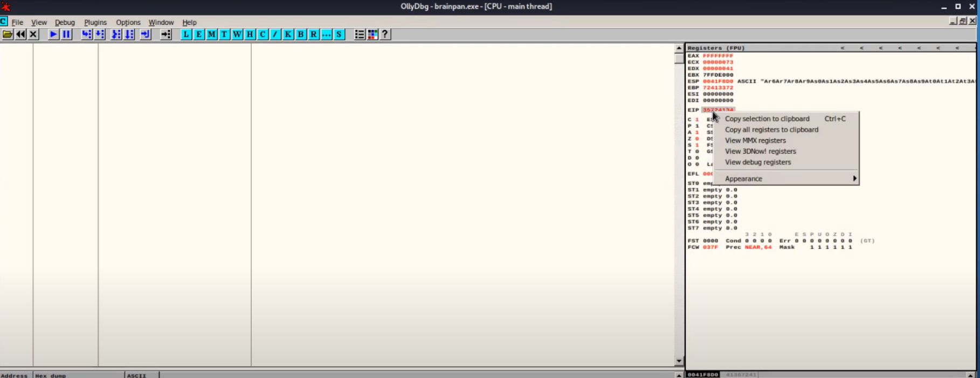
Task: Open the Memory map (M) window
Action: coord(211,35)
